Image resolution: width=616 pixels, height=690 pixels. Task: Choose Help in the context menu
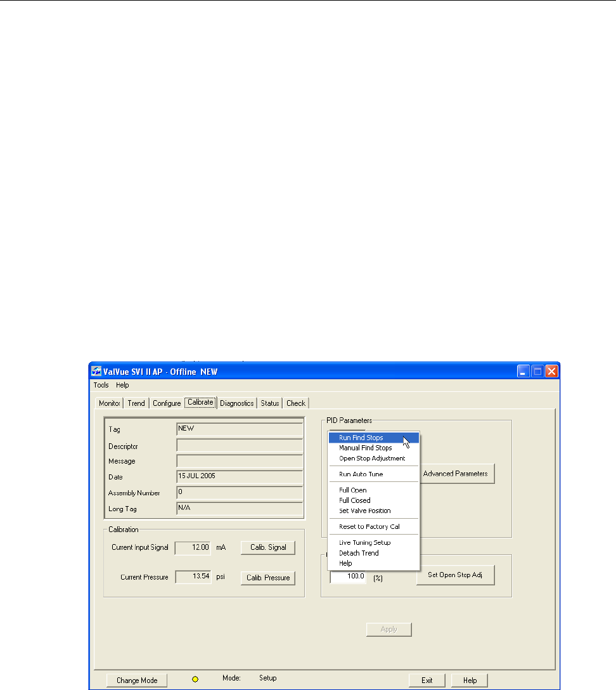click(374, 563)
